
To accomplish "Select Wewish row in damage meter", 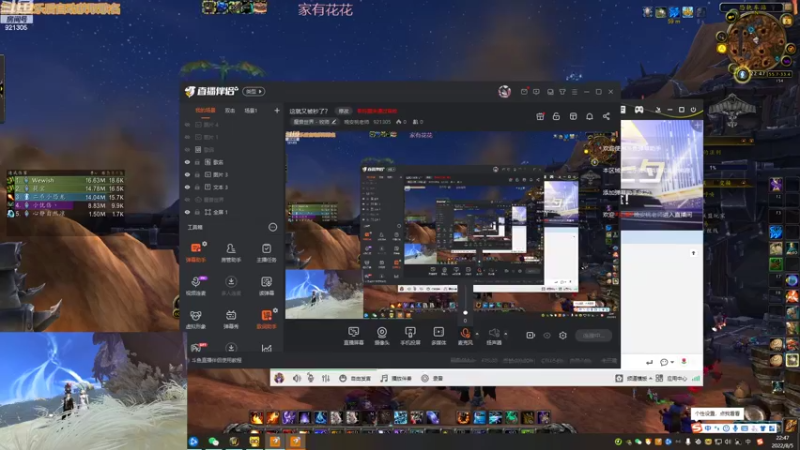I will click(65, 180).
